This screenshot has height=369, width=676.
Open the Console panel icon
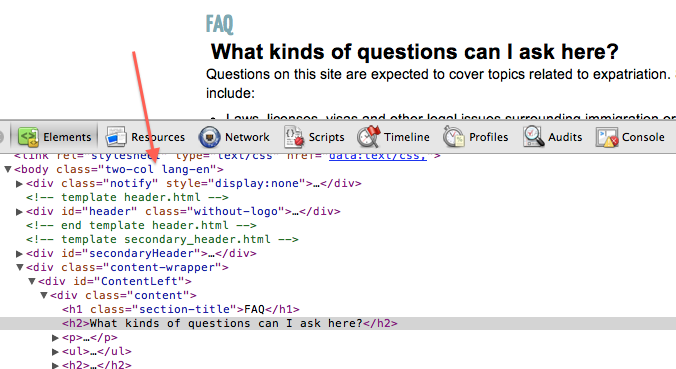coord(607,138)
